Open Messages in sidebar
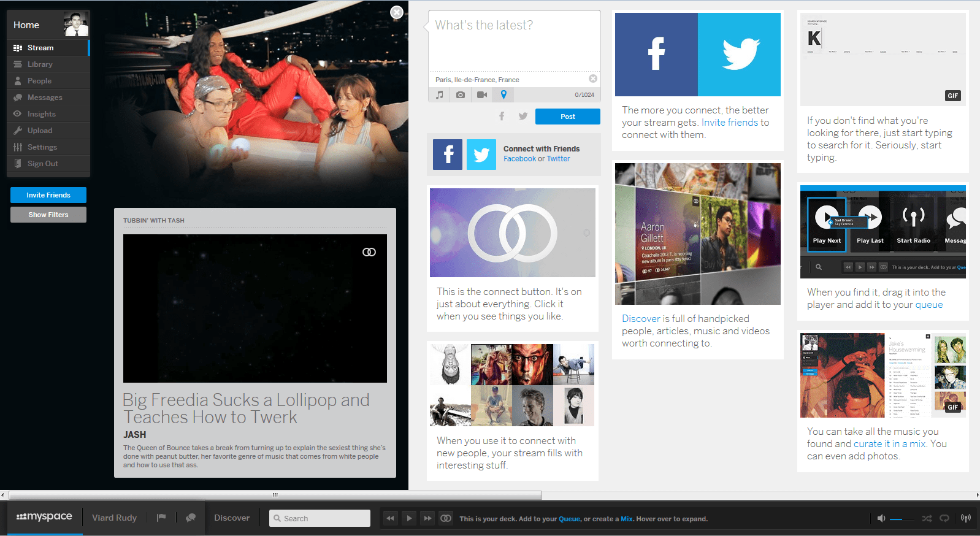Screen dimensions: 980x536 click(48, 98)
